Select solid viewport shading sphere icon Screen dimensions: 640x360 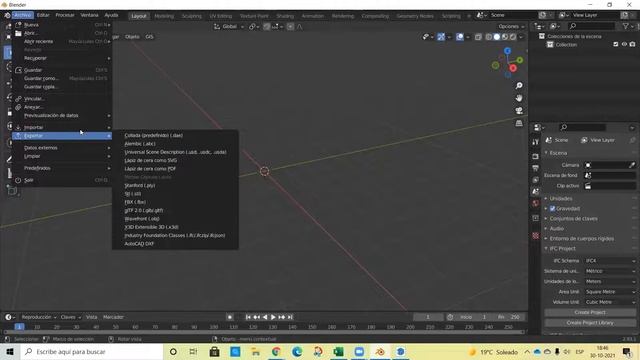[497, 37]
